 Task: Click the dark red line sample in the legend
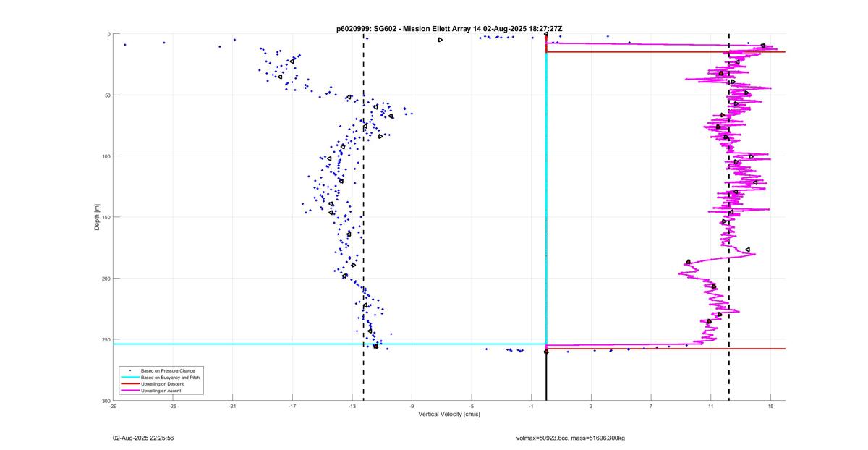tap(129, 384)
